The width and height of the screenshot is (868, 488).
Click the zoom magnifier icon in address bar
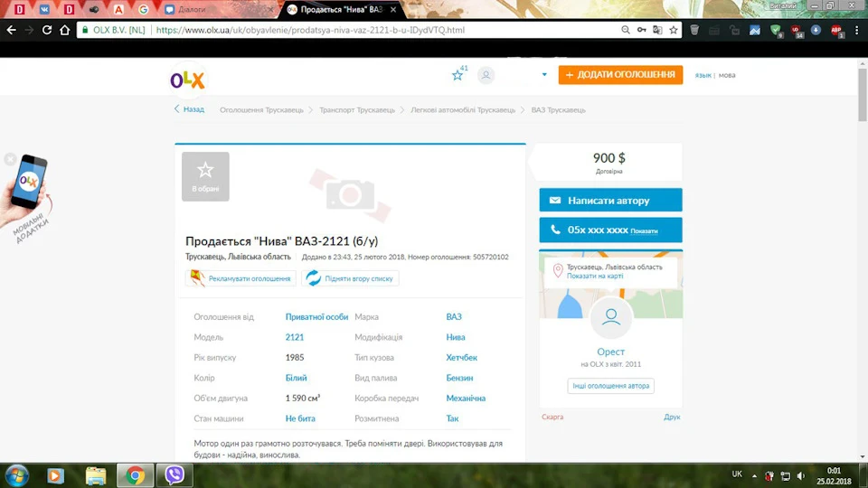point(625,30)
